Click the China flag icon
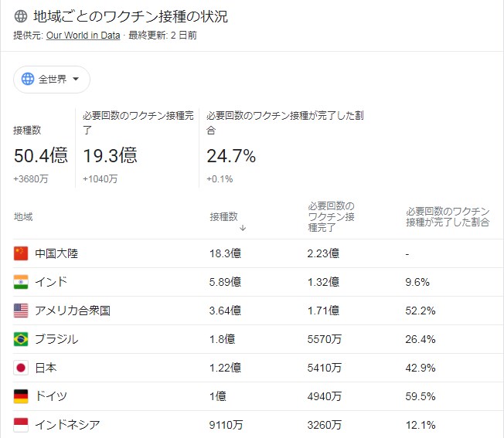Image resolution: width=504 pixels, height=438 pixels. [x=21, y=253]
